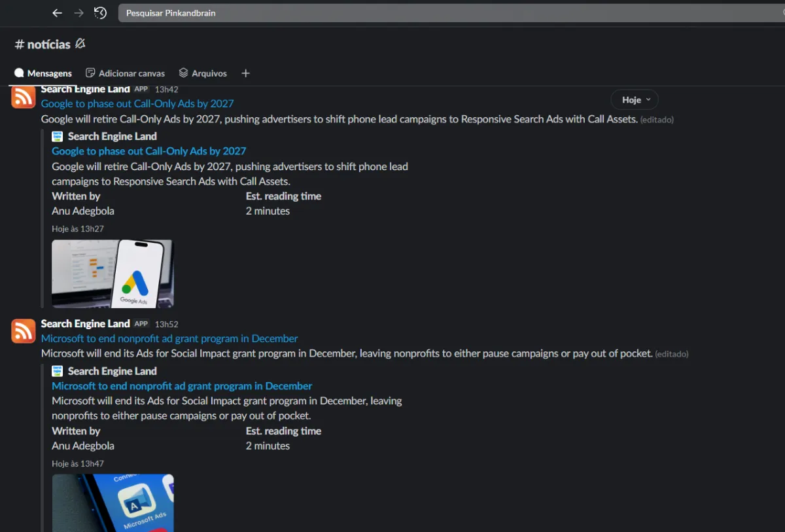The height and width of the screenshot is (532, 785).
Task: Click the plus icon to add tab
Action: [245, 73]
